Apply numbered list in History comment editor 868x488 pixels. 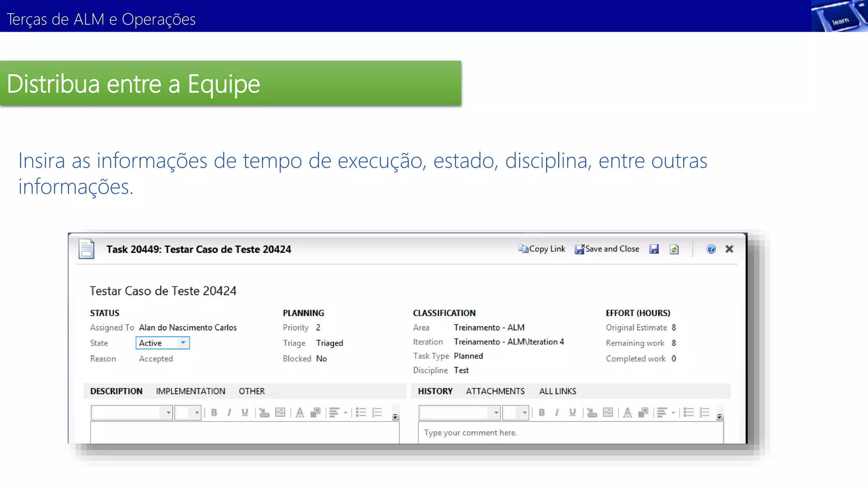[704, 413]
